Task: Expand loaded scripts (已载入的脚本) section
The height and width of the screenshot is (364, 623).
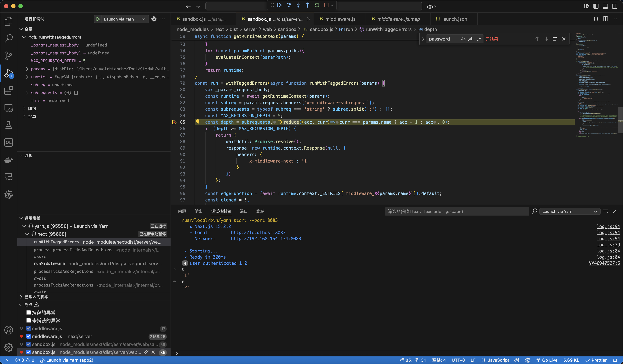Action: coord(21,297)
